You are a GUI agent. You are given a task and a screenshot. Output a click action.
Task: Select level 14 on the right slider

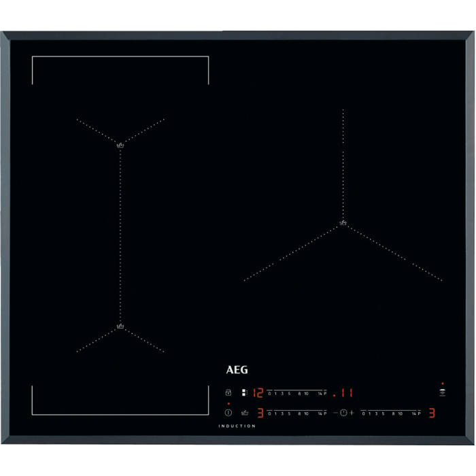[x=413, y=413]
